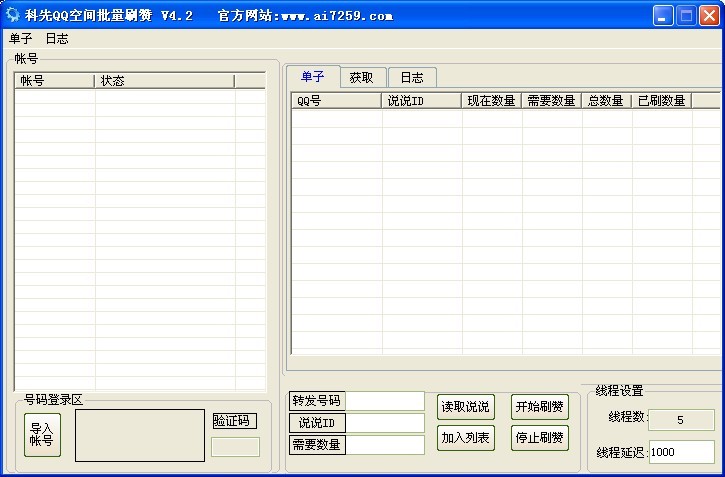Select the 单子 tab
725x477 pixels.
[x=313, y=77]
